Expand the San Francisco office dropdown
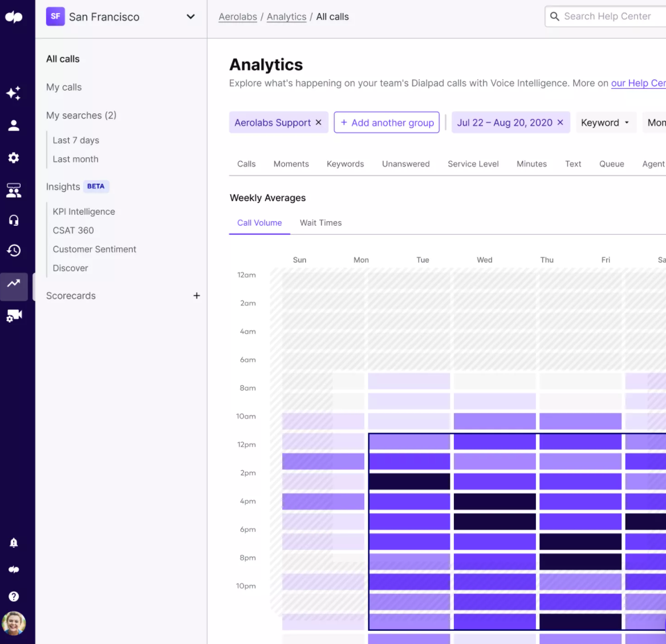This screenshot has width=666, height=644. click(x=190, y=17)
